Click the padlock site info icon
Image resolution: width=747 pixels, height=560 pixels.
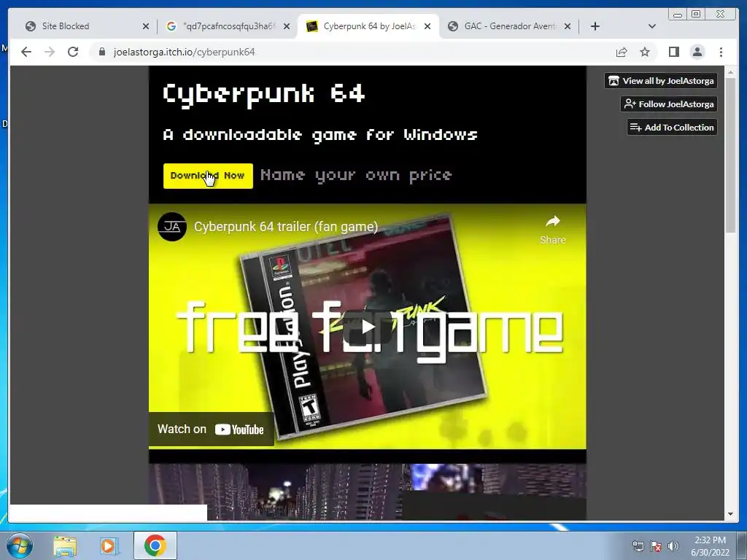pos(101,52)
